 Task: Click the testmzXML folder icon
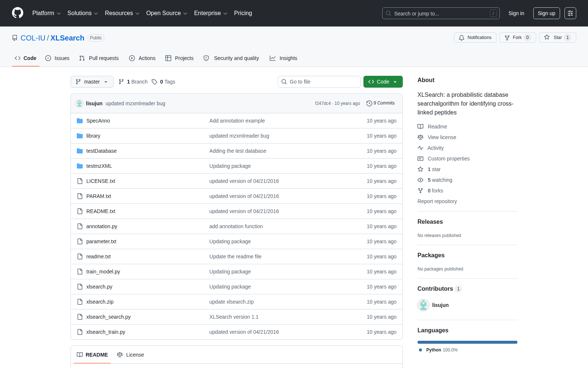pos(80,166)
